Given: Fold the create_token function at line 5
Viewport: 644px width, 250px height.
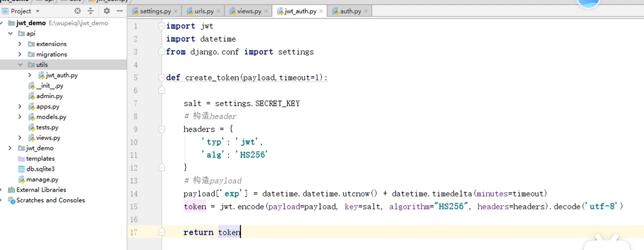Looking at the screenshot, I should (162, 77).
